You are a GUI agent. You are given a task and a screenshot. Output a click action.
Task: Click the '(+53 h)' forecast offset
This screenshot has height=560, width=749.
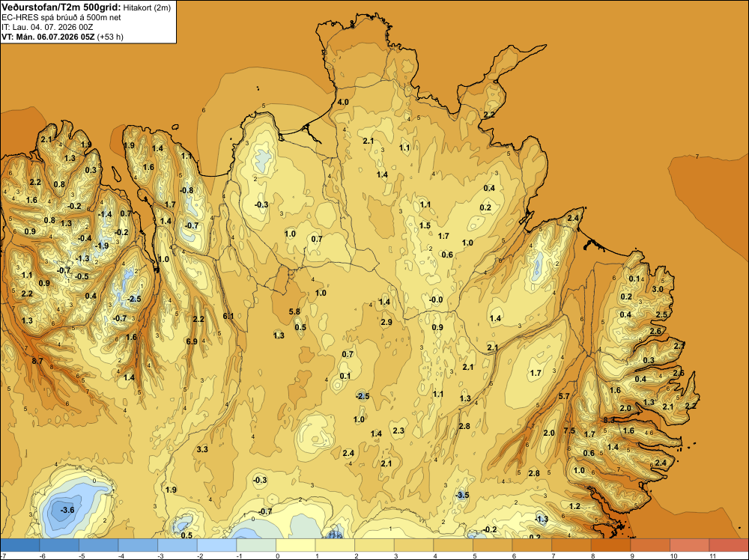coord(110,37)
